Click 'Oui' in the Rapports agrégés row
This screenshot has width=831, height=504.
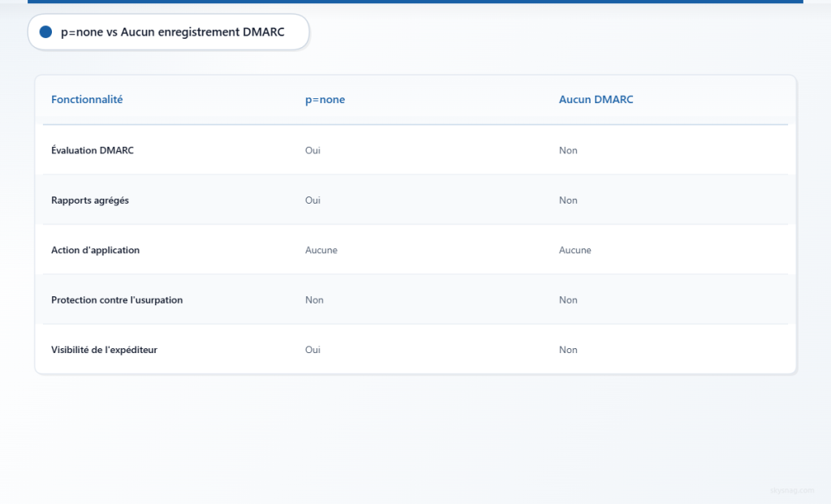[x=312, y=200]
